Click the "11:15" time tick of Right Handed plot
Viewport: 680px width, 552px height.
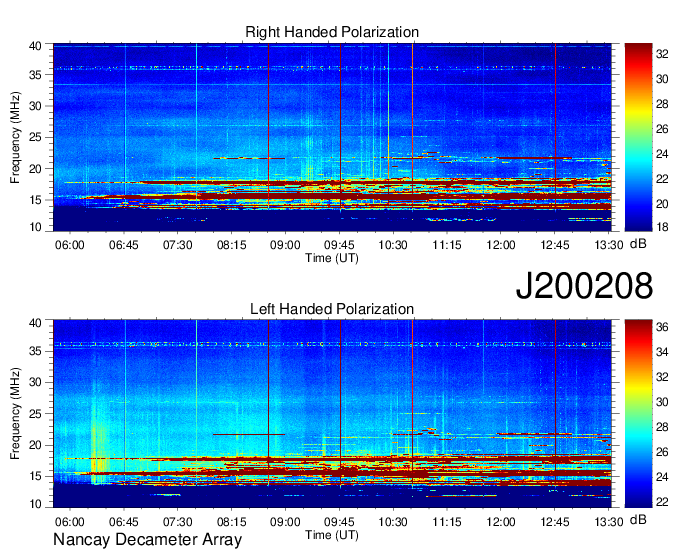tap(447, 245)
